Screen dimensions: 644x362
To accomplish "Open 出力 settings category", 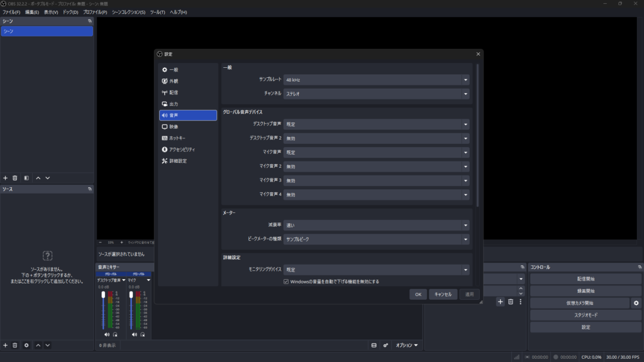I will [187, 104].
